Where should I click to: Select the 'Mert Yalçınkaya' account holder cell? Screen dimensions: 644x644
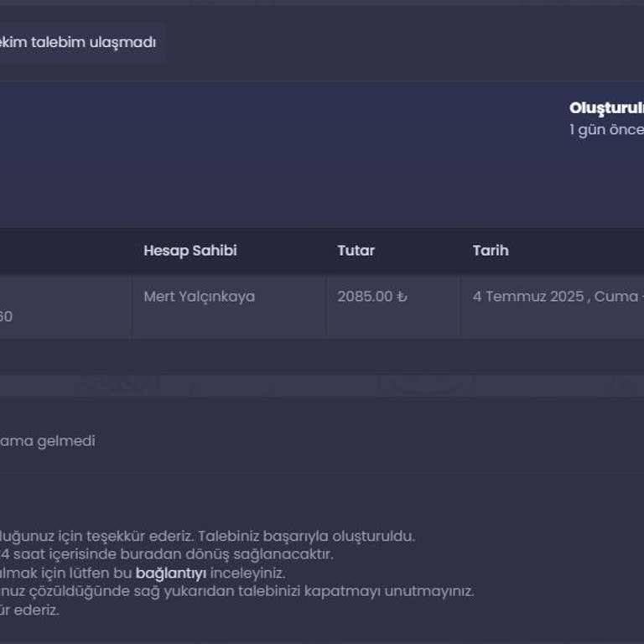tap(199, 297)
